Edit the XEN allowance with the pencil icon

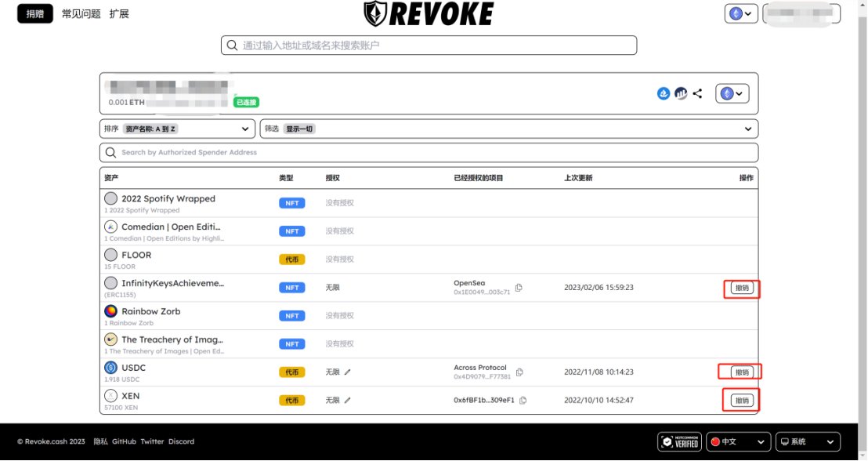pos(348,400)
